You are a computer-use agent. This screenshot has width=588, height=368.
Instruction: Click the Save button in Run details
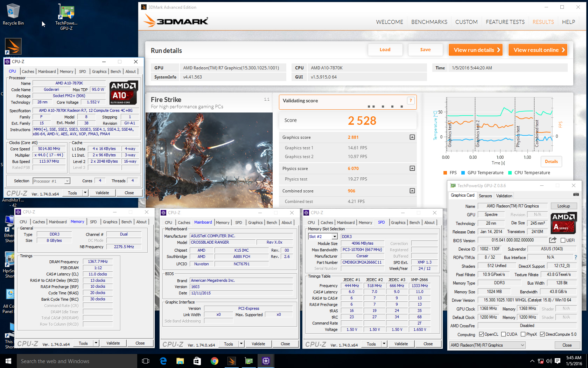(425, 50)
